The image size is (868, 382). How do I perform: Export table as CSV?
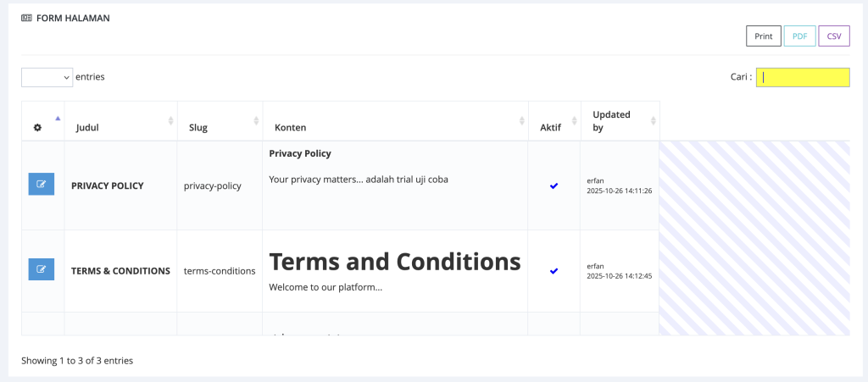(x=834, y=36)
